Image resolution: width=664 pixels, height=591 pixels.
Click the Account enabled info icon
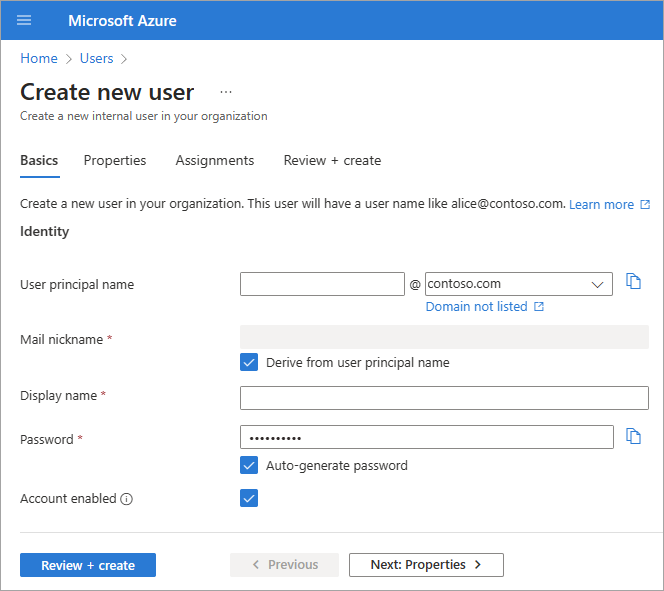(x=127, y=499)
